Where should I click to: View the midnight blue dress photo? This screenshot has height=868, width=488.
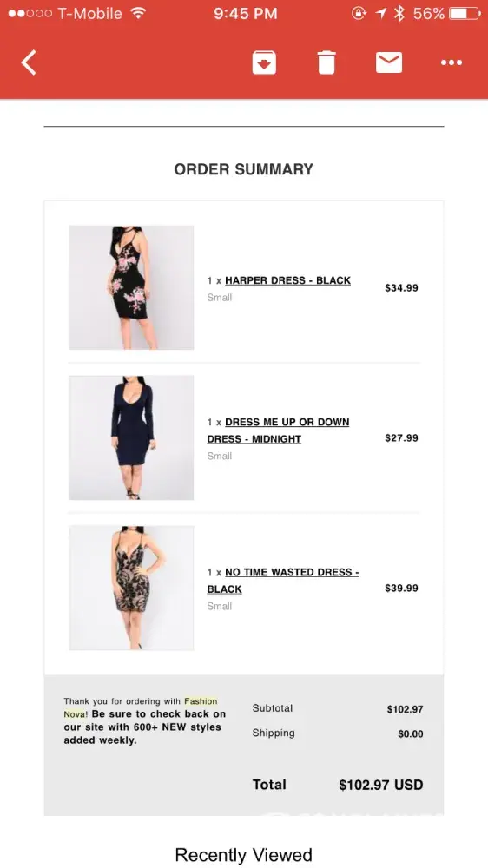tap(131, 437)
